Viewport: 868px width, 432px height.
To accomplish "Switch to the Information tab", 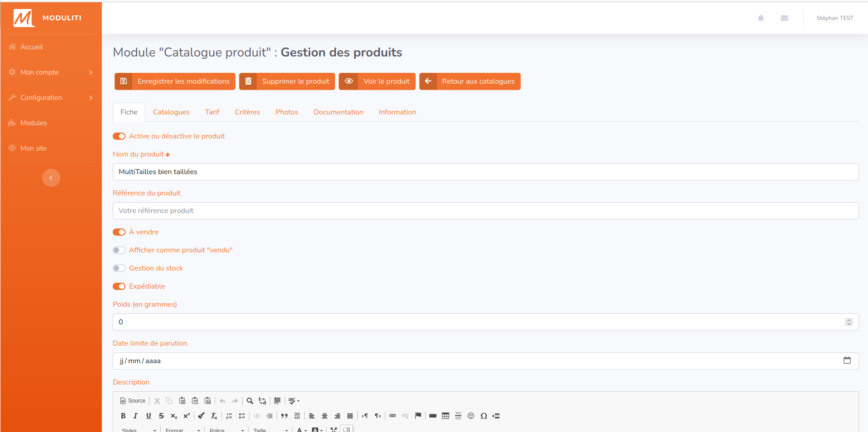I will pos(398,112).
